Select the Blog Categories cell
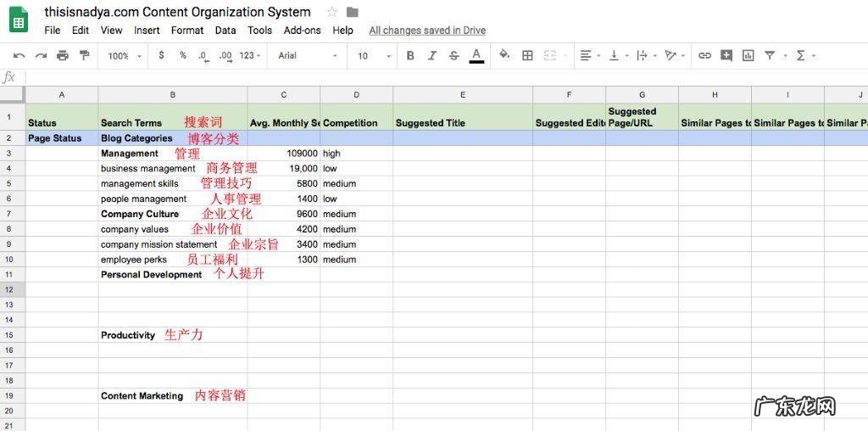This screenshot has height=431, width=868. (173, 138)
